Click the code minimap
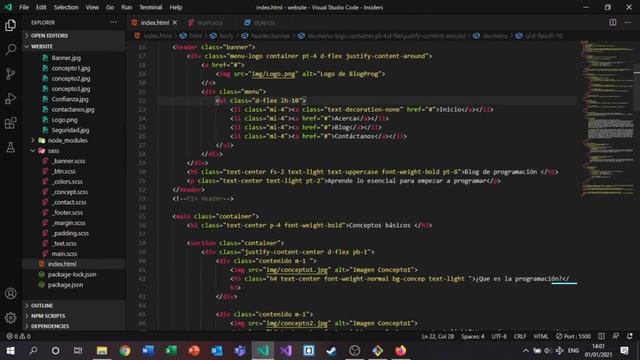 tap(607, 118)
